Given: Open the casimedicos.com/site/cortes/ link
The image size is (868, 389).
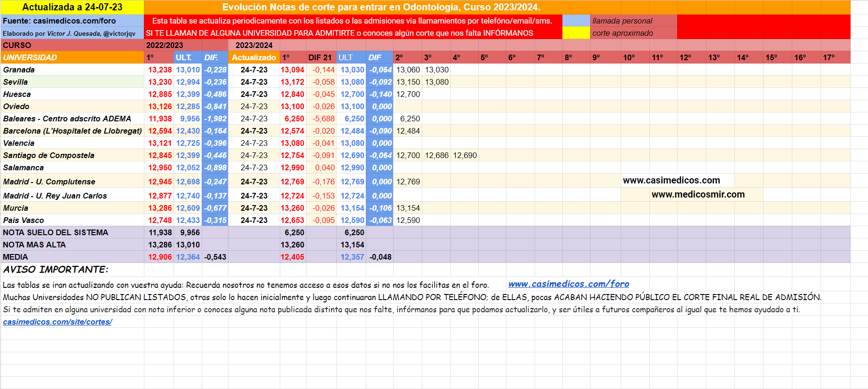Looking at the screenshot, I should click(x=57, y=322).
